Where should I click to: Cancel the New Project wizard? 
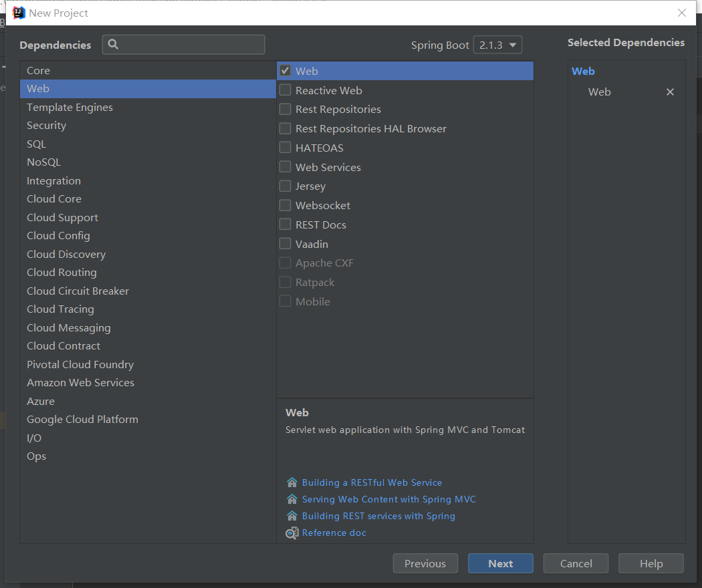coord(576,563)
